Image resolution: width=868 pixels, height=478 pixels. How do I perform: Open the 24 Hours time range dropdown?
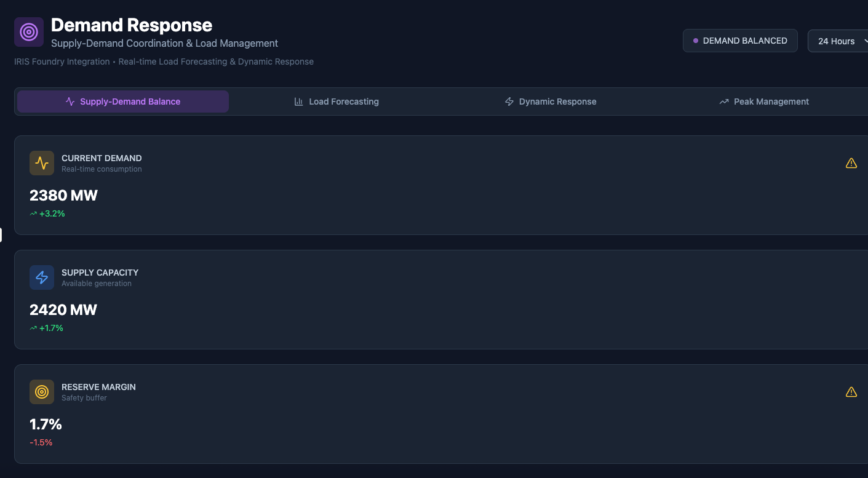pos(837,41)
